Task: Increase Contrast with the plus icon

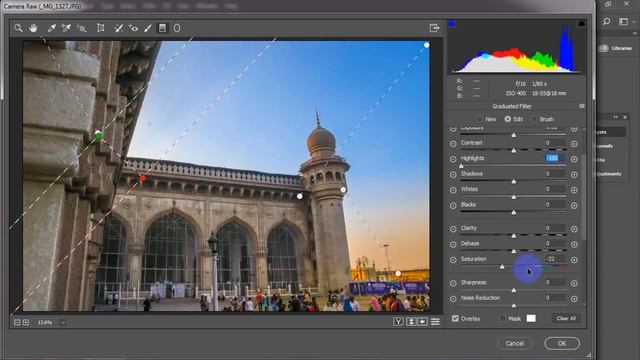Action: [574, 144]
